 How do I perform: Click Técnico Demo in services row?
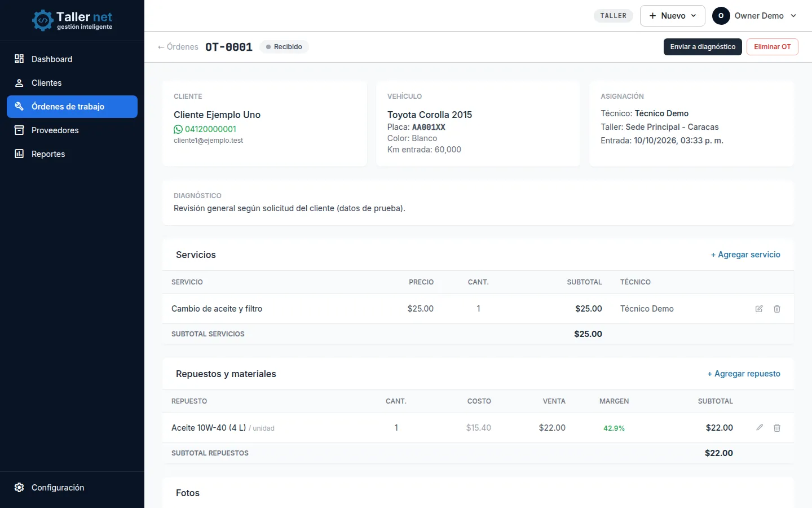[x=647, y=309]
